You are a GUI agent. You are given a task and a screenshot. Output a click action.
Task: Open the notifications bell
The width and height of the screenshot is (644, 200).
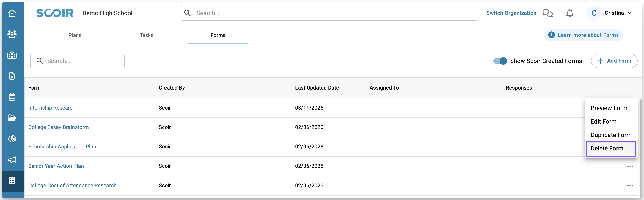[569, 13]
